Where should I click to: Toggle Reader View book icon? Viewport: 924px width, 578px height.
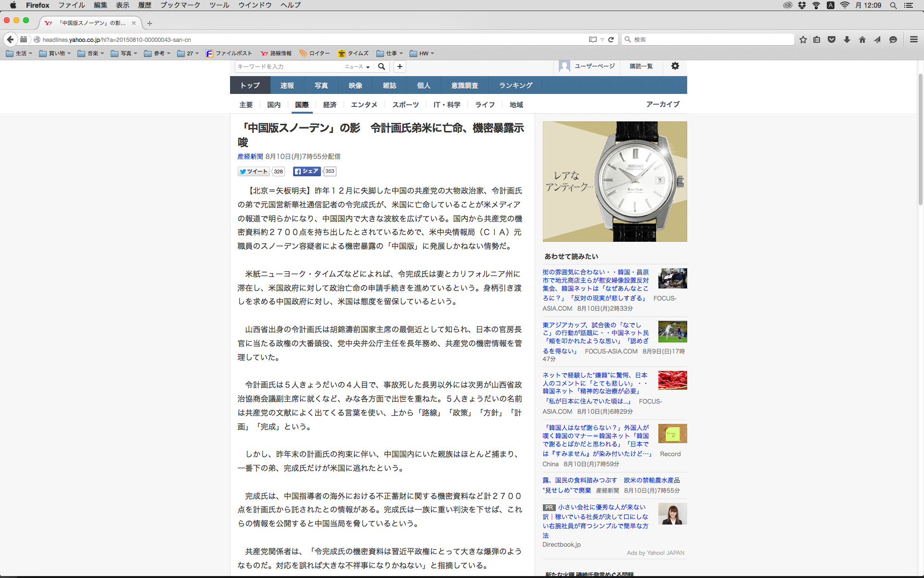pyautogui.click(x=593, y=39)
